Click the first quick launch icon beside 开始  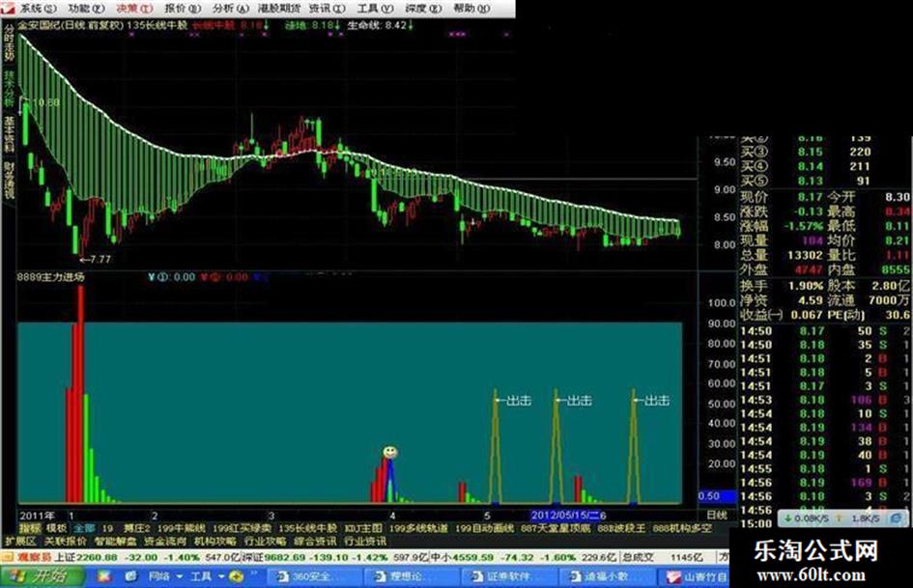click(104, 576)
